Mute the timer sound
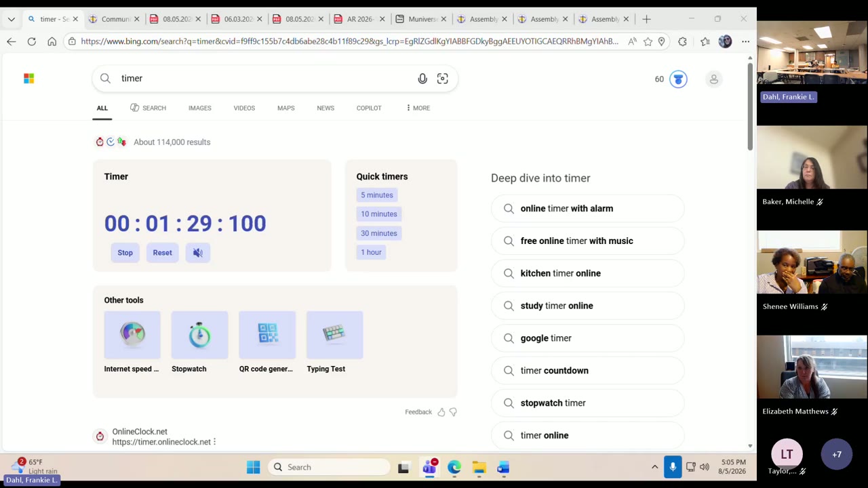This screenshot has width=868, height=488. click(x=198, y=253)
